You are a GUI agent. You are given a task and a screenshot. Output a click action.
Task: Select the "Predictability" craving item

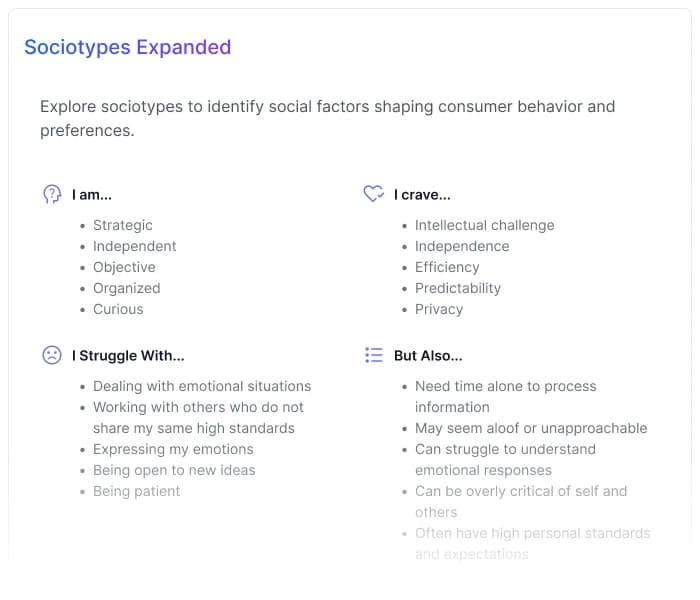tap(458, 288)
